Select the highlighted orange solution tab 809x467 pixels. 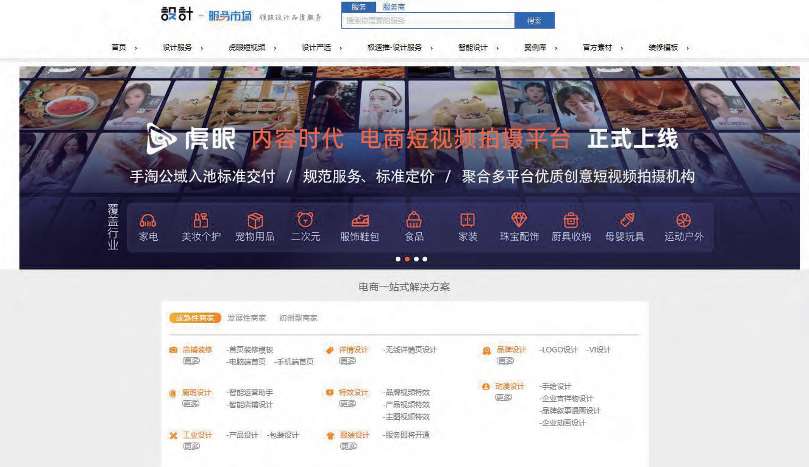click(194, 317)
